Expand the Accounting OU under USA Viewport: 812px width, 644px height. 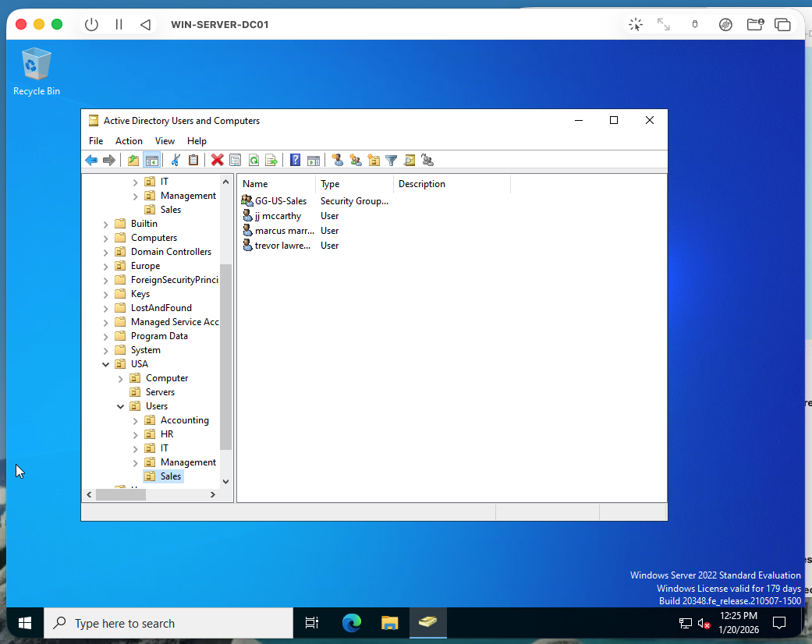136,420
